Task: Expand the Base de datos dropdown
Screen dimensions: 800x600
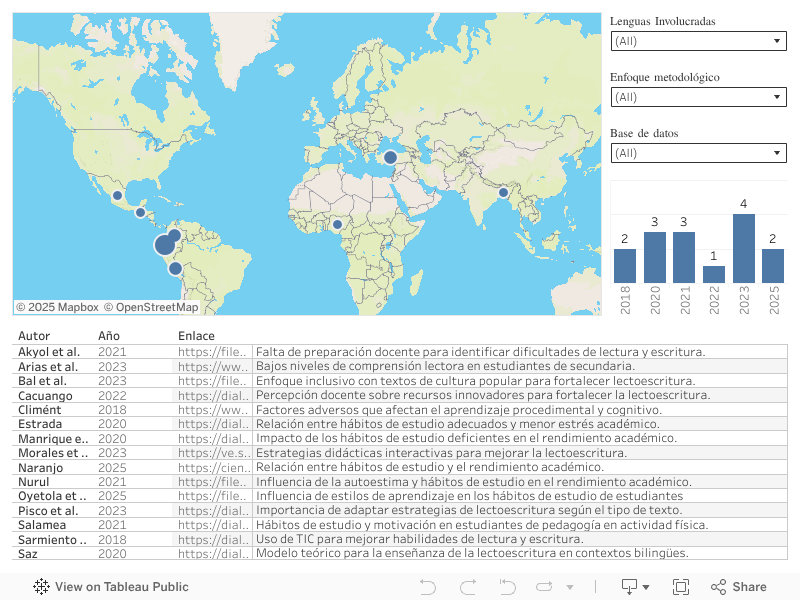Action: 698,153
